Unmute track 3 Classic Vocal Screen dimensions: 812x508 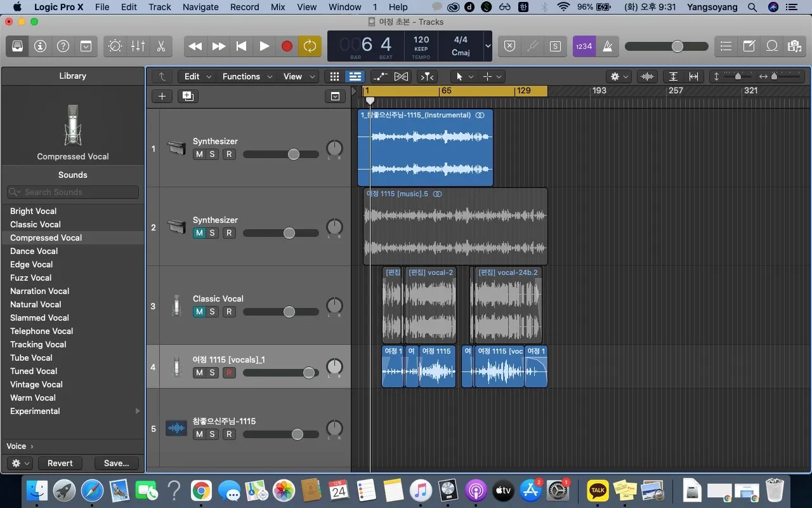click(199, 312)
